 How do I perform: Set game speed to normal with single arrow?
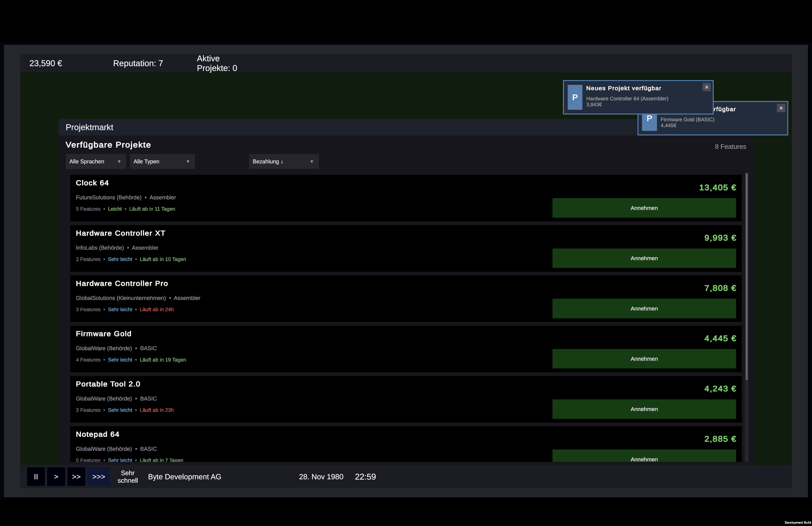tap(56, 477)
